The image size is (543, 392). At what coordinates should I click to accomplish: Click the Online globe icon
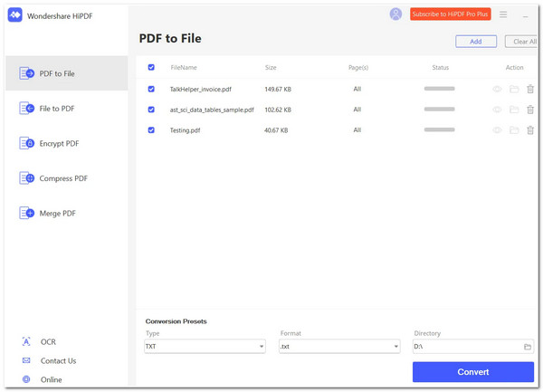point(26,379)
